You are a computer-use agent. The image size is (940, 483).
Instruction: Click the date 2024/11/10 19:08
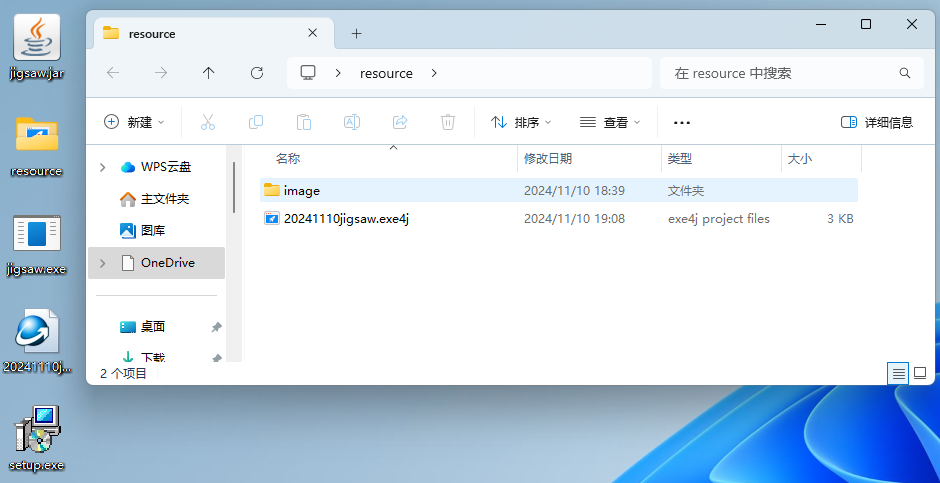(x=574, y=219)
